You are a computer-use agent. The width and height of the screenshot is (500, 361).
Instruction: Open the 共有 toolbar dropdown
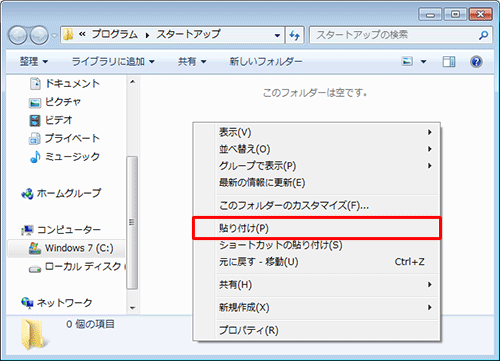[192, 62]
